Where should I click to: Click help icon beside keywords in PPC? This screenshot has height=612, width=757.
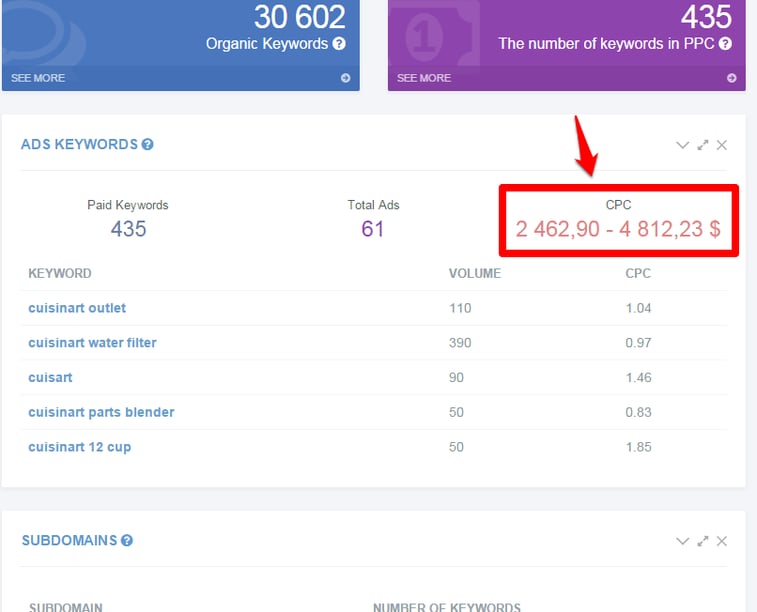tap(725, 44)
